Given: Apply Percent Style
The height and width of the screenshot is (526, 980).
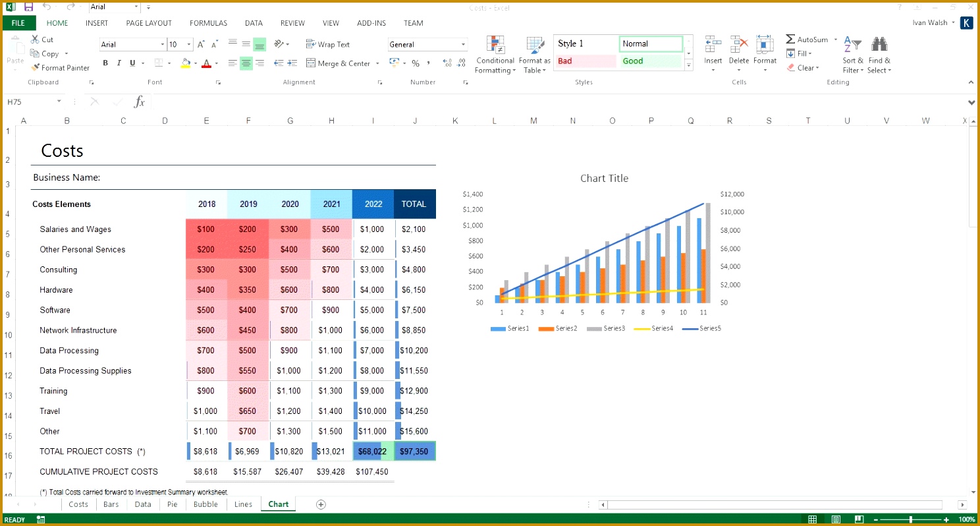Looking at the screenshot, I should (416, 63).
